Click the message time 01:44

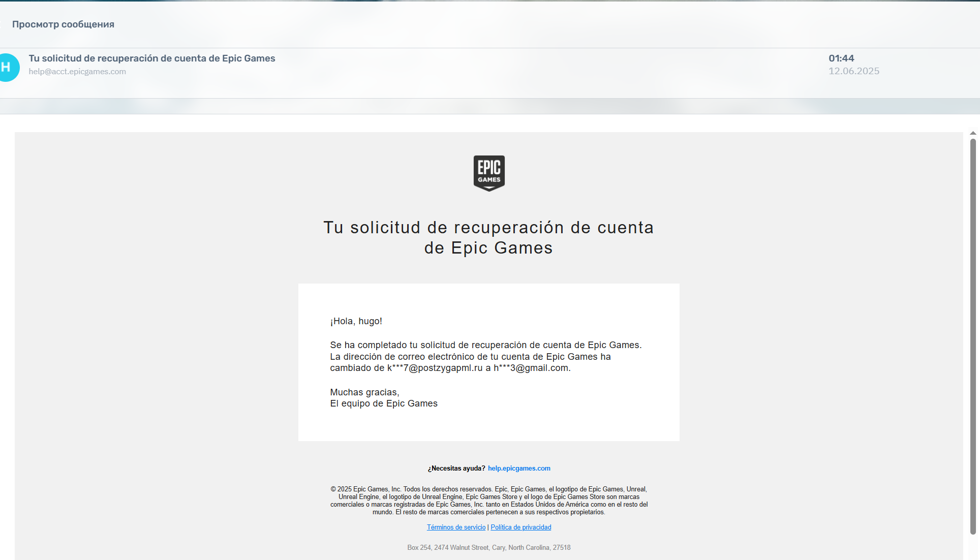coord(841,58)
